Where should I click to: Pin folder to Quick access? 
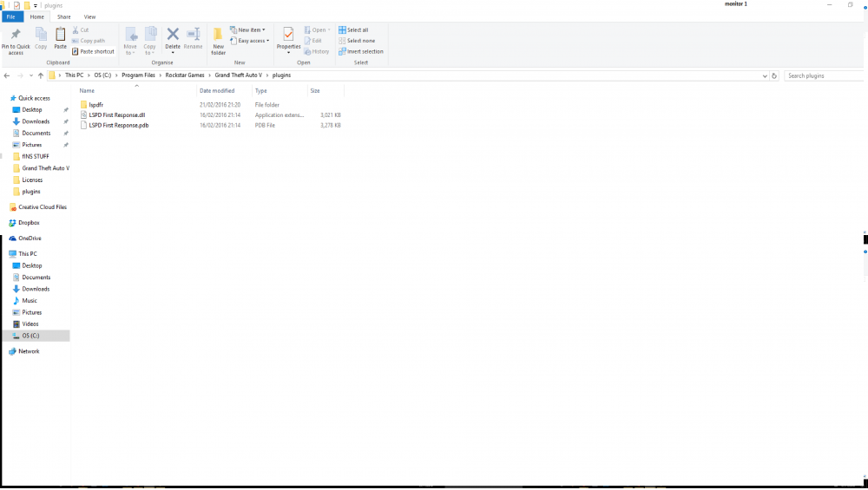[x=16, y=41]
